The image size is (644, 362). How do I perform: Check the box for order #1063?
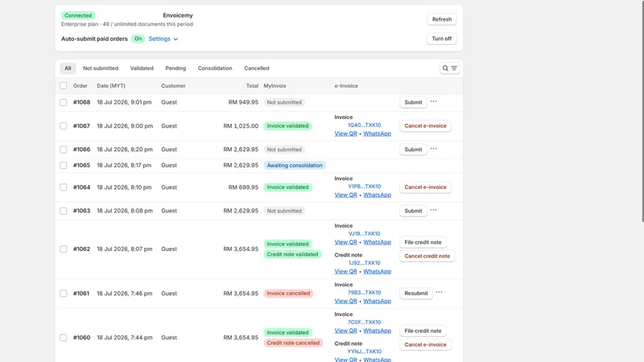[x=64, y=211]
